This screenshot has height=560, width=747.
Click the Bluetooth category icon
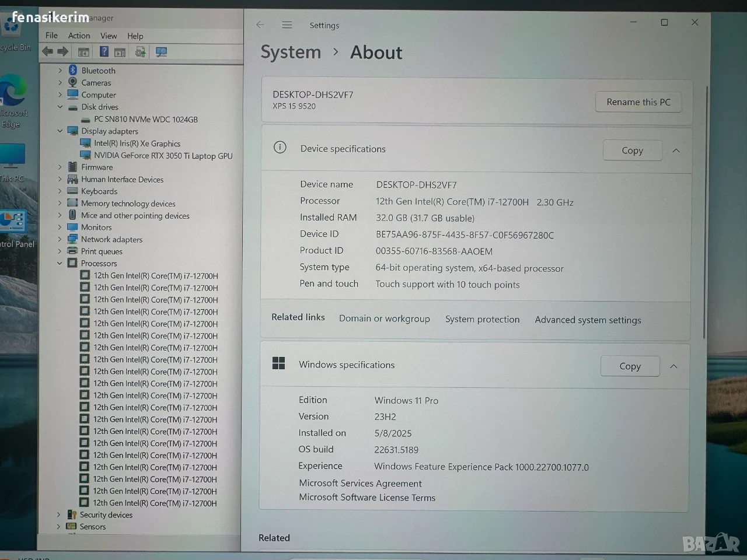[73, 70]
